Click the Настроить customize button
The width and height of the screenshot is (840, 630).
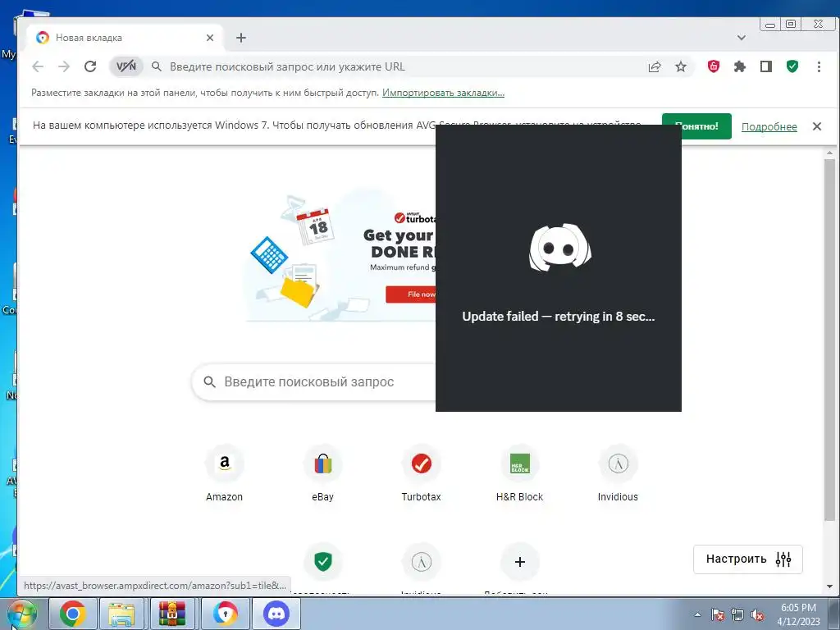[x=748, y=559]
